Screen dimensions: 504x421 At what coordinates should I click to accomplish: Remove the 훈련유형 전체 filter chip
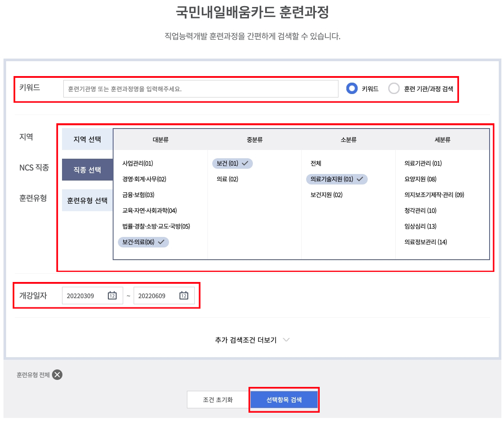point(57,374)
